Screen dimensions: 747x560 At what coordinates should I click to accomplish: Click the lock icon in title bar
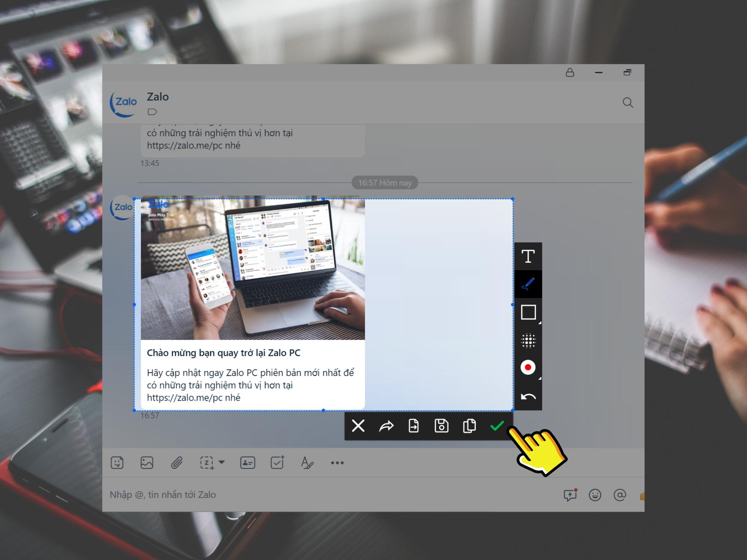[x=570, y=72]
